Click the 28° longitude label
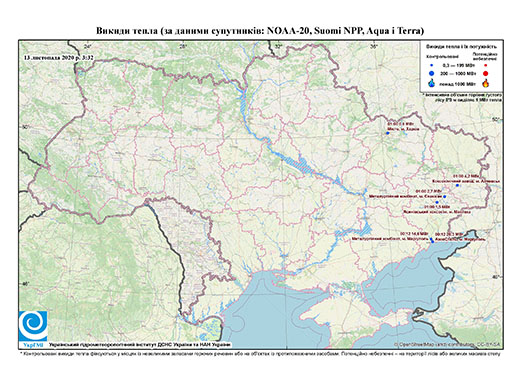The height and width of the screenshot is (368, 520). 183,47
